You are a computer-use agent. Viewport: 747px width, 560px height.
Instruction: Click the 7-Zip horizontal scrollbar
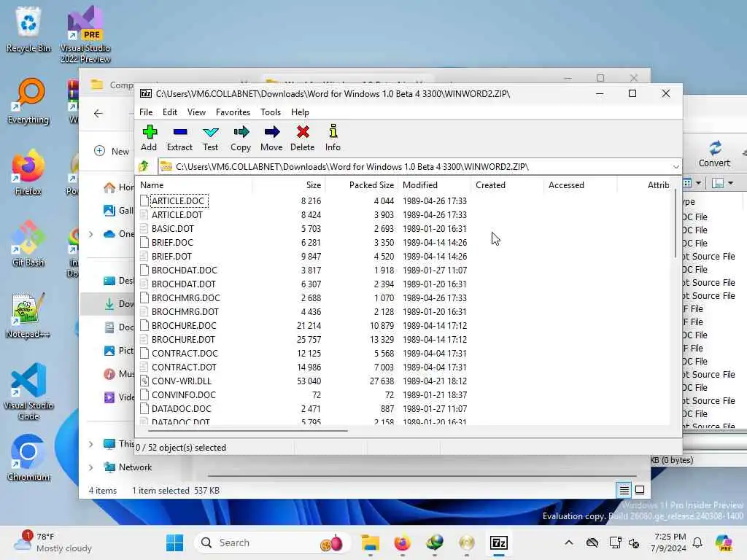click(248, 430)
